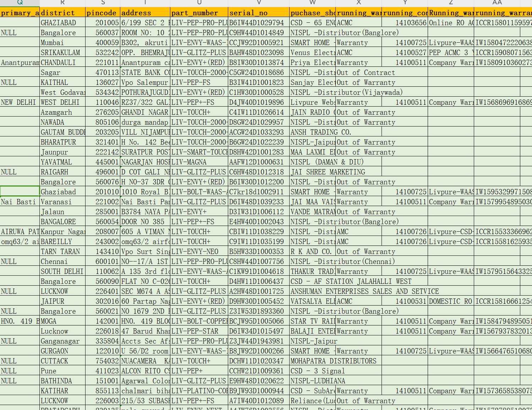Select the BAREILLY district cell
532x410 pixels.
[x=62, y=242]
